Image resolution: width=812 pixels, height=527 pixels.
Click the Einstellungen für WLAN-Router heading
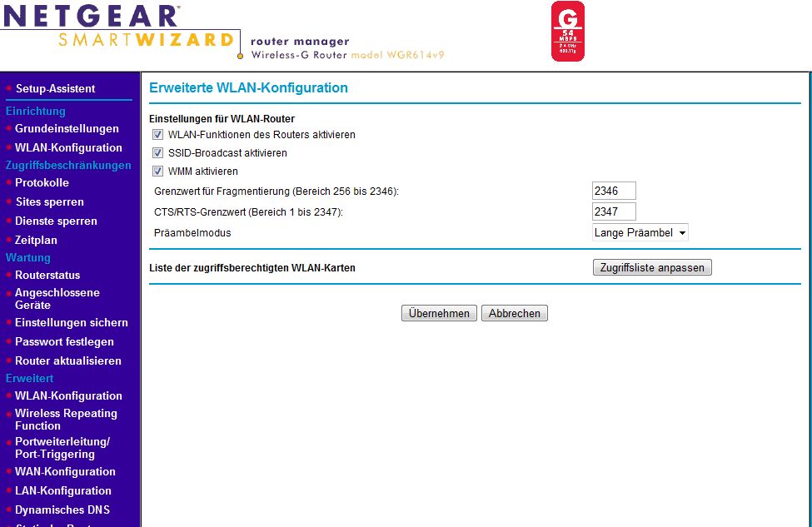(222, 118)
